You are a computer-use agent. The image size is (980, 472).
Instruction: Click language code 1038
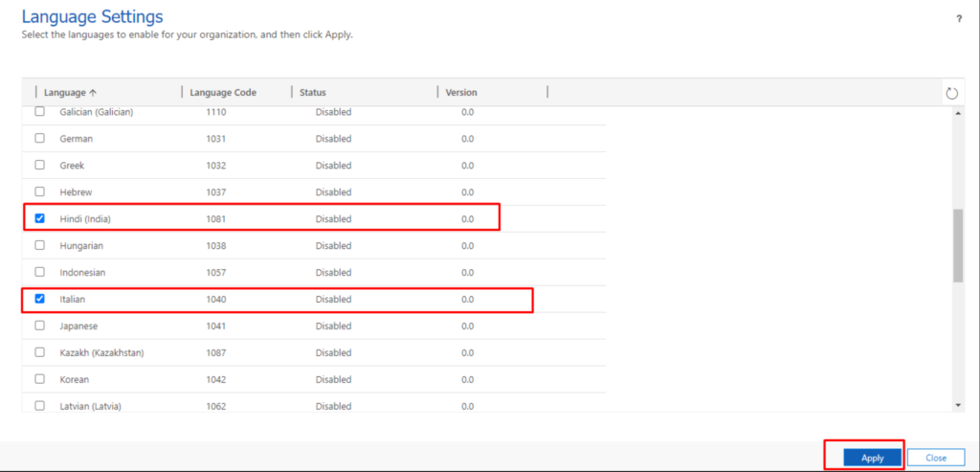click(215, 246)
